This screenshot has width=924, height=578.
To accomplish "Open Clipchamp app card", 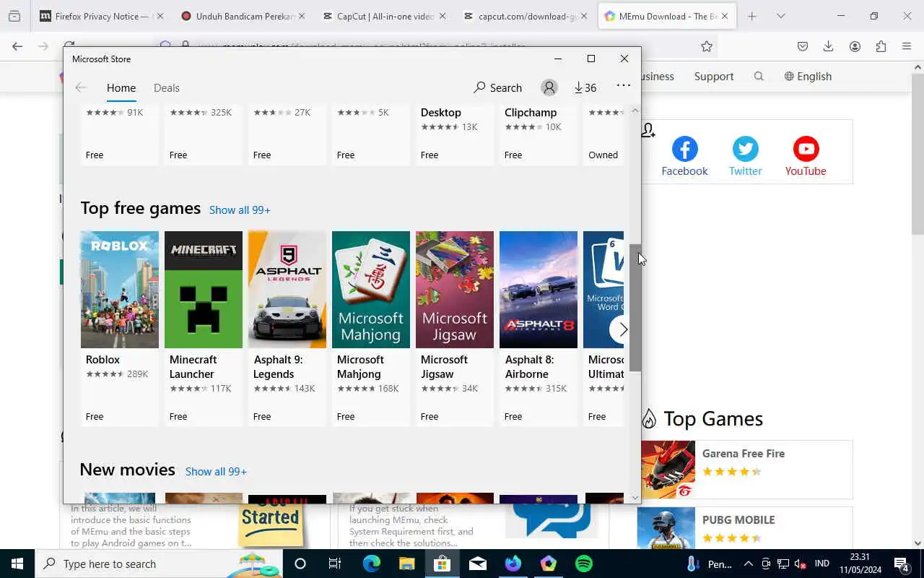I will pyautogui.click(x=539, y=135).
